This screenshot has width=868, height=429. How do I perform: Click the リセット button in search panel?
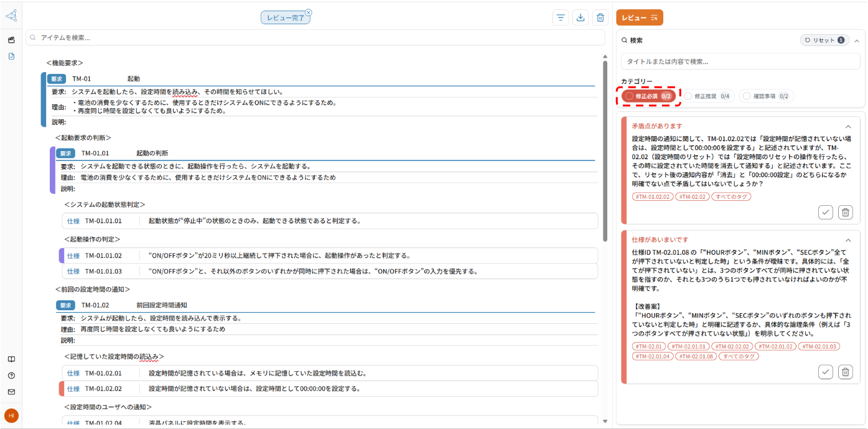pyautogui.click(x=824, y=39)
